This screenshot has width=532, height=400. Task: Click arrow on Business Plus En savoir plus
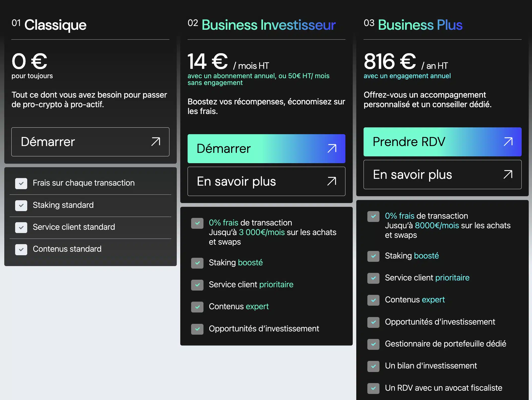tap(508, 175)
